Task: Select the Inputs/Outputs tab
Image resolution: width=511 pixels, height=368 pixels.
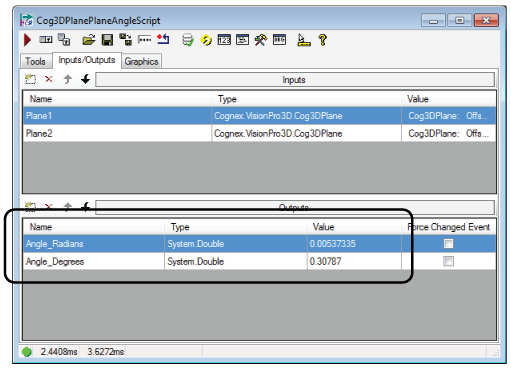Action: 87,60
